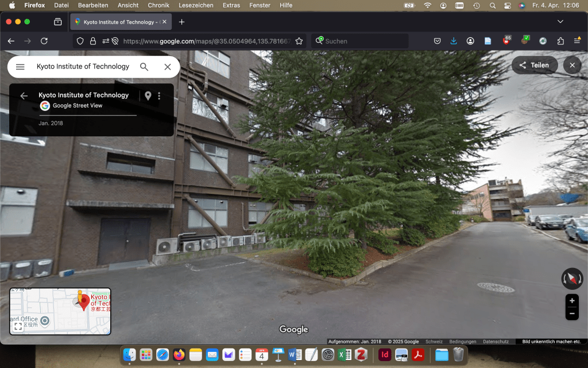
Task: Bookmark this page with the star icon
Action: [x=299, y=41]
